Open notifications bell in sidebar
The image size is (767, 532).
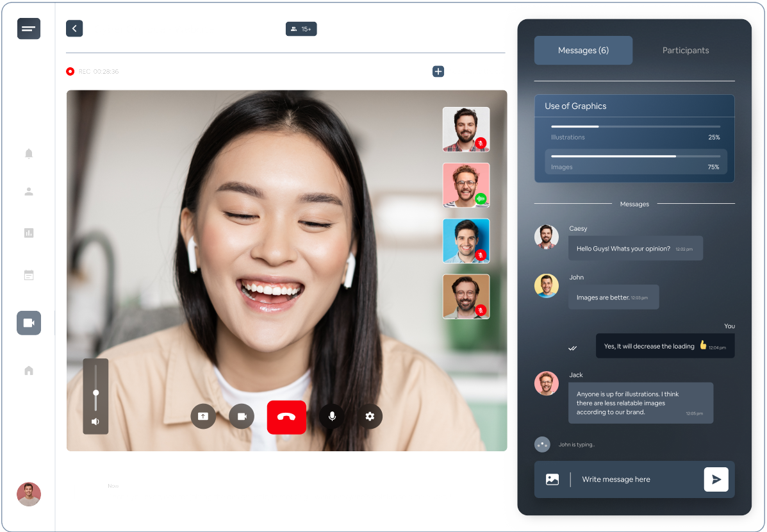pos(29,154)
